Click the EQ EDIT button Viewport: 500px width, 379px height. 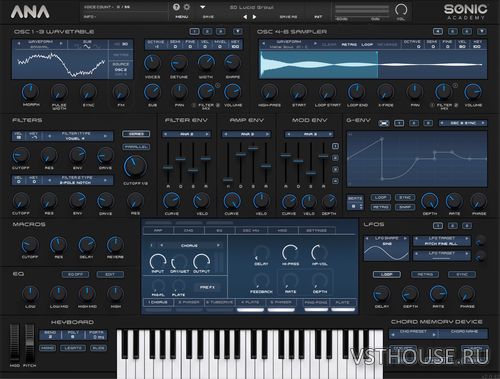(x=110, y=274)
